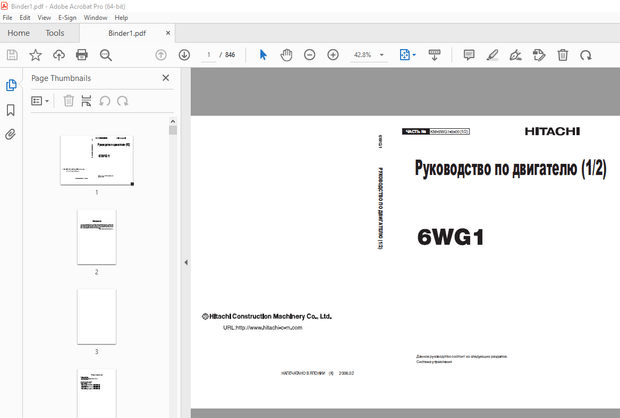Open the File menu
The height and width of the screenshot is (418, 620).
(x=8, y=18)
